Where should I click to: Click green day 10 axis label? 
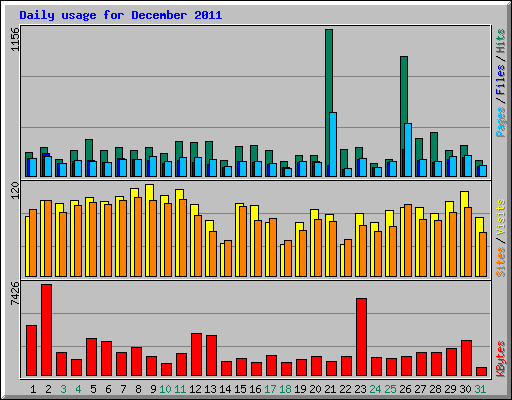pyautogui.click(x=165, y=389)
